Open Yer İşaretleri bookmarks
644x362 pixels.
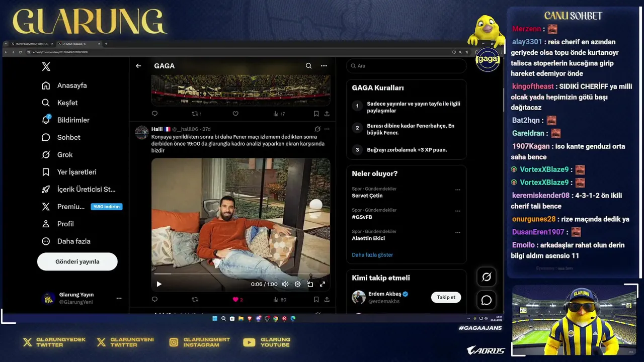tap(69, 172)
